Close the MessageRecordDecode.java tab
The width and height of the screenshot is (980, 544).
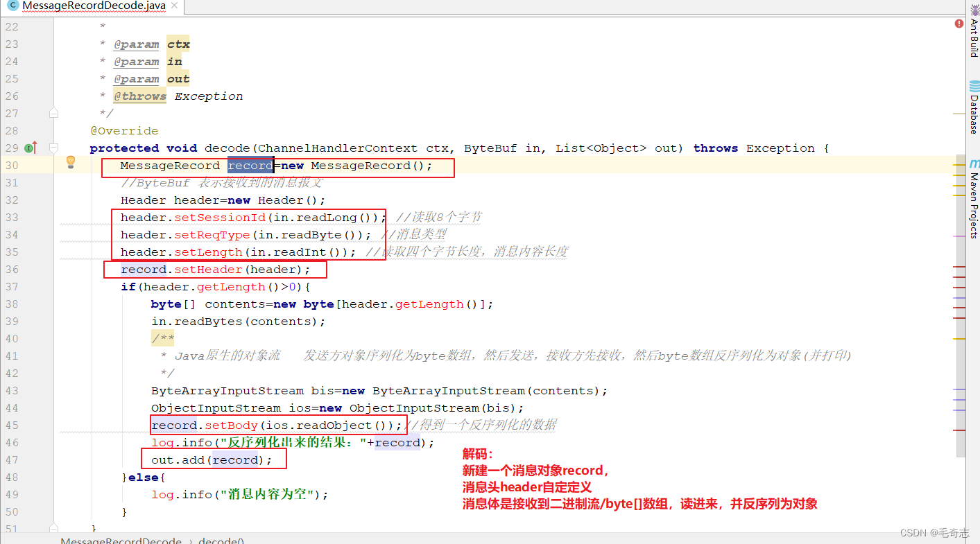(x=175, y=6)
